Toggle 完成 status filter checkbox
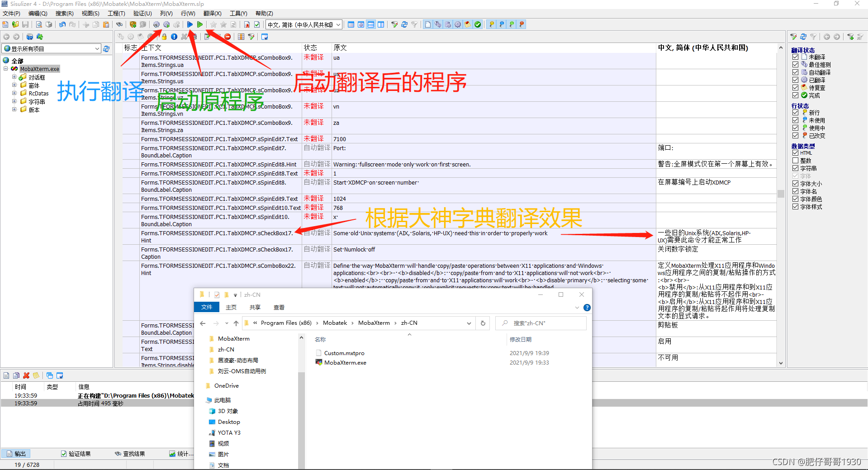The width and height of the screenshot is (868, 470). (x=795, y=95)
